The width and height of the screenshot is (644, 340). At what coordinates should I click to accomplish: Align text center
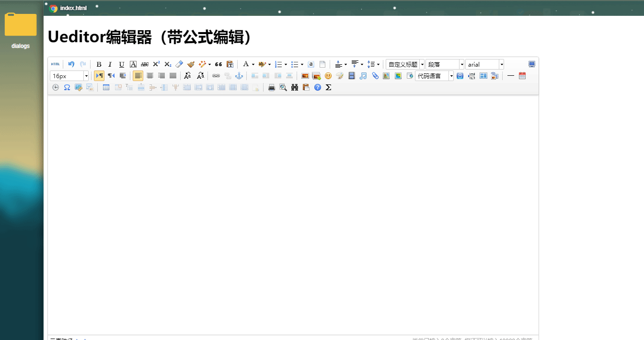coord(150,76)
